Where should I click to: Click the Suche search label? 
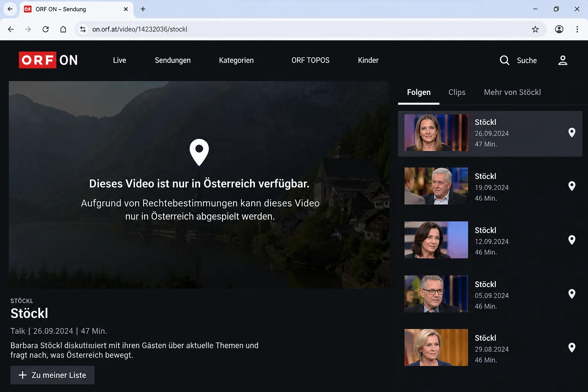(x=527, y=60)
